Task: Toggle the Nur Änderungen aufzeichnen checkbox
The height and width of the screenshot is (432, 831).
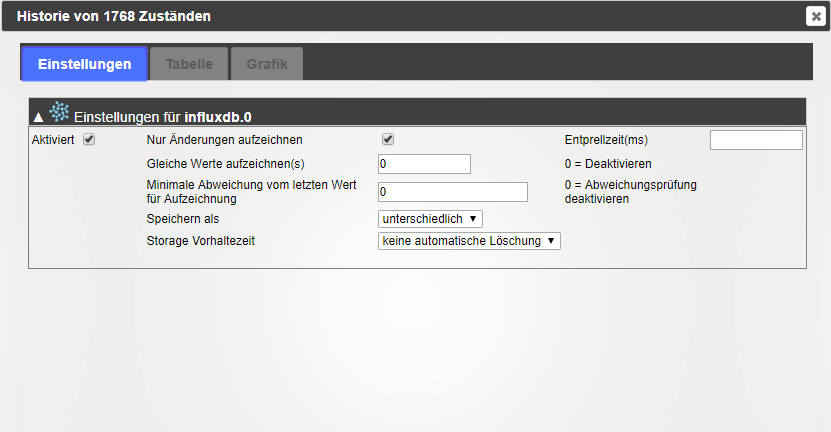Action: pos(388,139)
